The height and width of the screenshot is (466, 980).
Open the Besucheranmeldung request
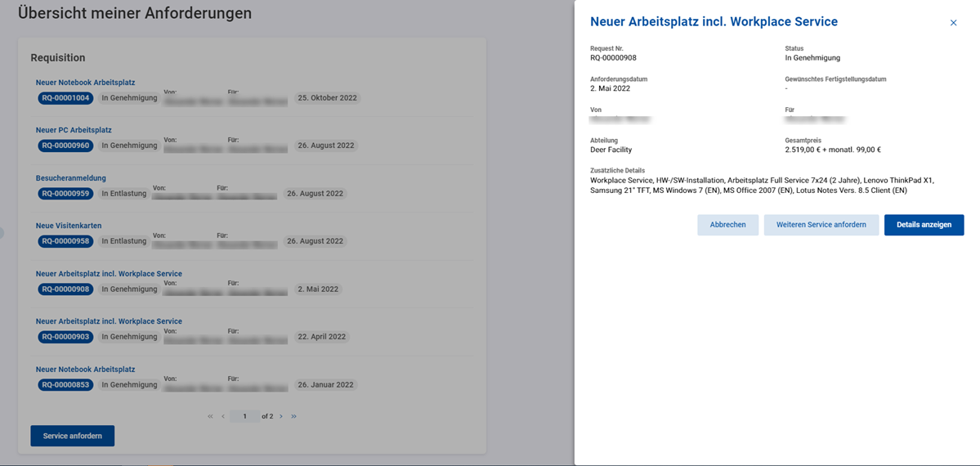coord(70,178)
